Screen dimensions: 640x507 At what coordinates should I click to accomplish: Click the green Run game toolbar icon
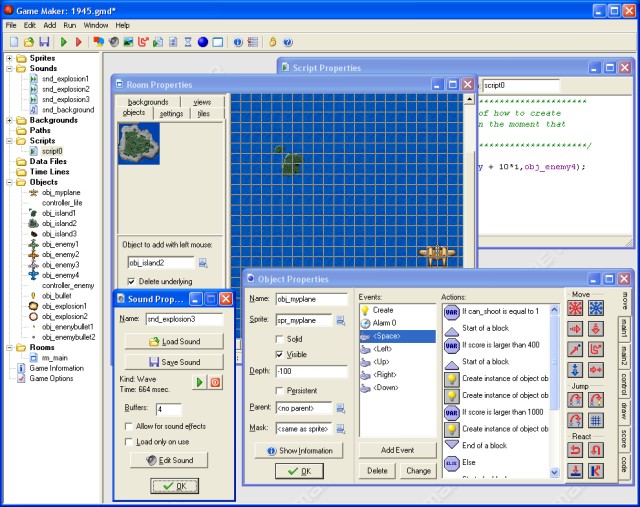tap(63, 42)
